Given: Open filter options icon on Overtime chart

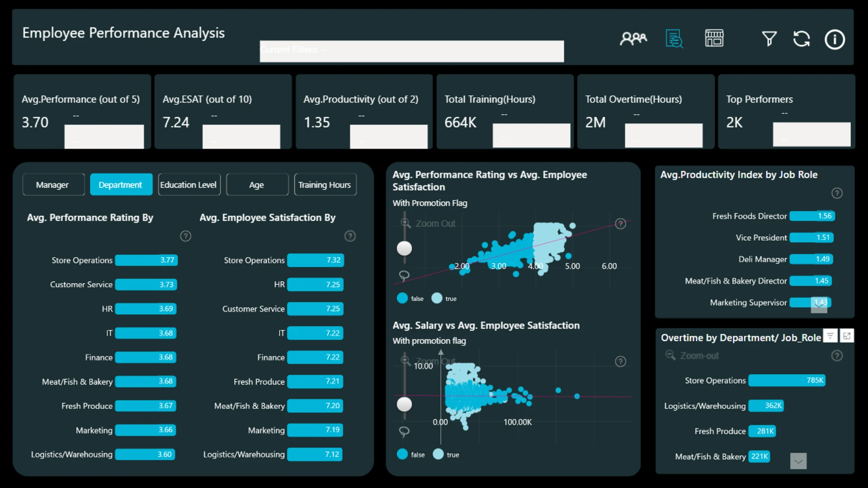Looking at the screenshot, I should click(830, 336).
